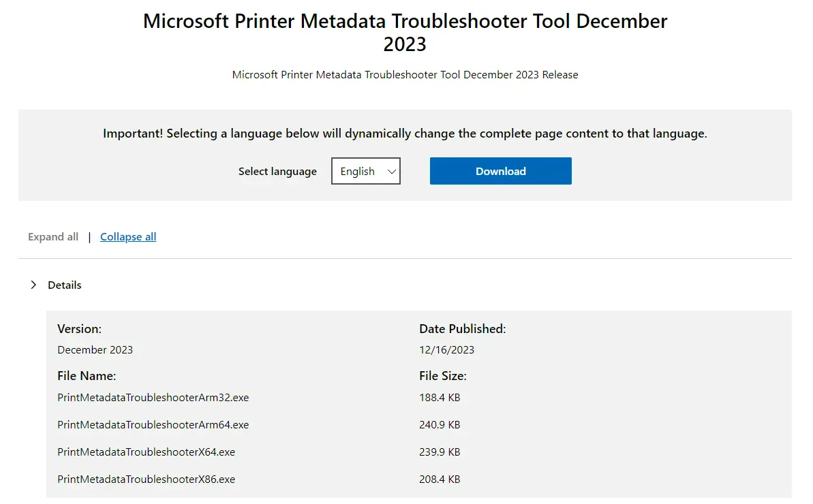Click the December 2023 version value
Screen dimensions: 813x504
click(95, 349)
